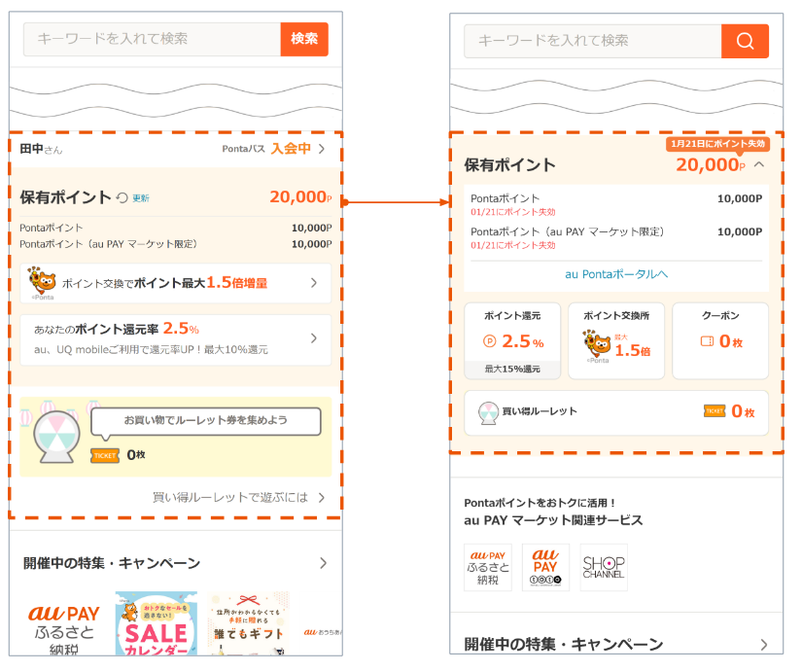Expand right 開催中の特集・キャンペーン section arrow
Image resolution: width=802 pixels, height=672 pixels.
764,644
